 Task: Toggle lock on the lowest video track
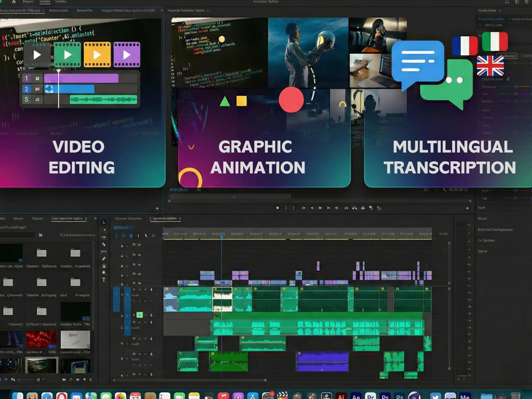point(122,284)
